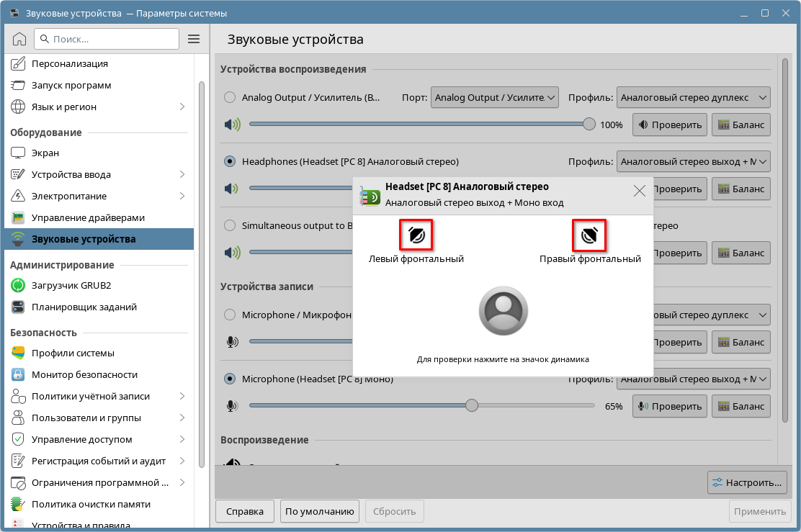The height and width of the screenshot is (532, 801).
Task: Close the Headset speaker test popup
Action: [639, 191]
